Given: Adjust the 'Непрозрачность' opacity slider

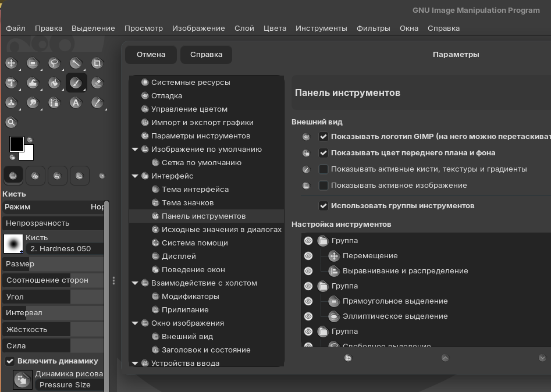Looking at the screenshot, I should [54, 223].
